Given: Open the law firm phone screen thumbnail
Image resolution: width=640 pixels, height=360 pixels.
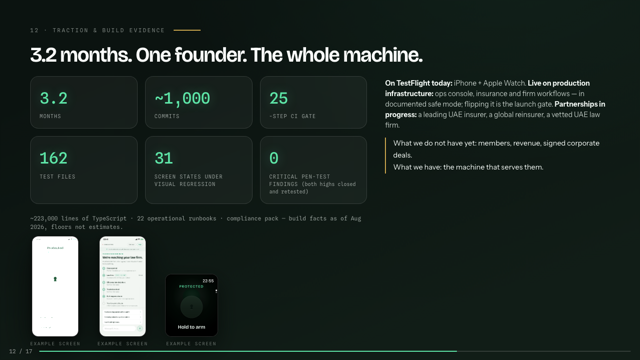Looking at the screenshot, I should coord(122,286).
